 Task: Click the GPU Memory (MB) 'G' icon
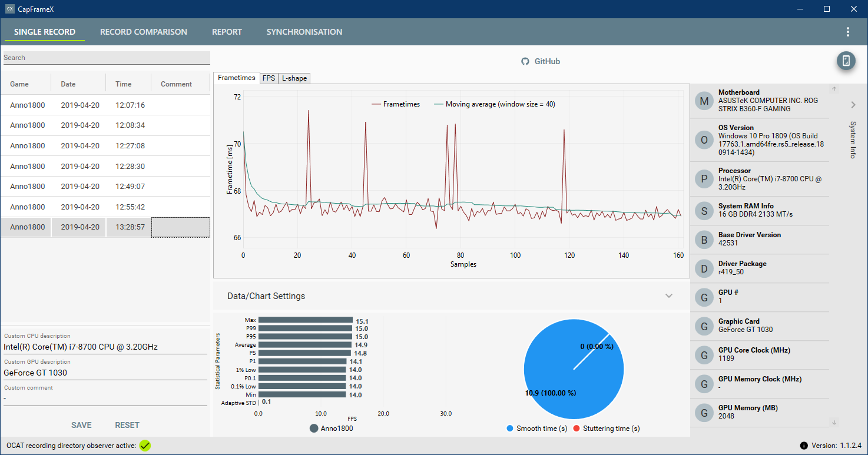704,412
